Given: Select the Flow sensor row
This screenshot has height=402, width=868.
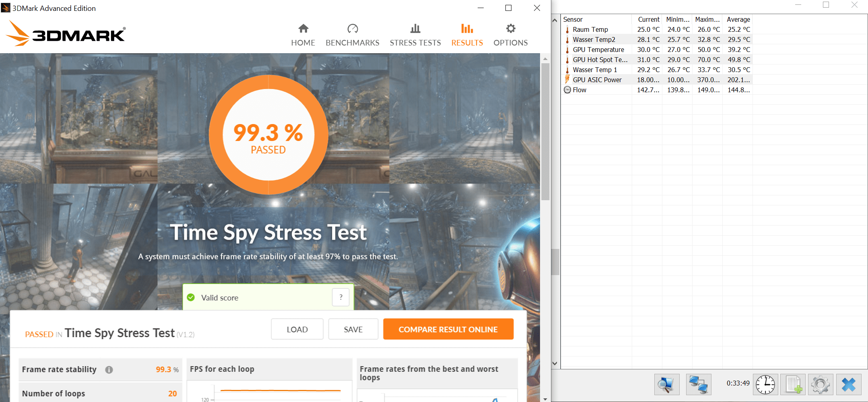Looking at the screenshot, I should 657,90.
